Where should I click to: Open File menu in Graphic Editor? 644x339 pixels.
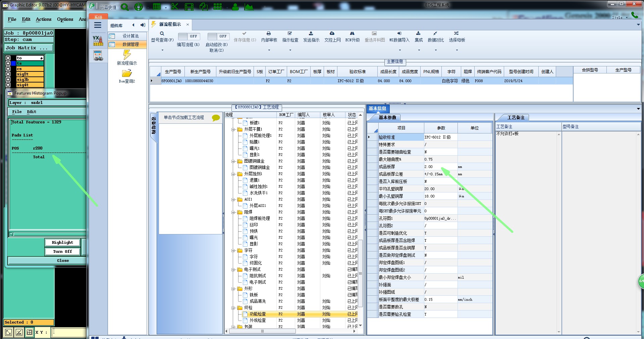12,19
